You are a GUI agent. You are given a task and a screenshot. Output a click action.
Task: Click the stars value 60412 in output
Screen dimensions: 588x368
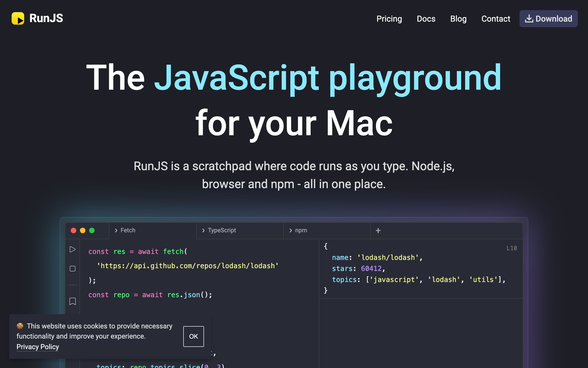(x=371, y=268)
